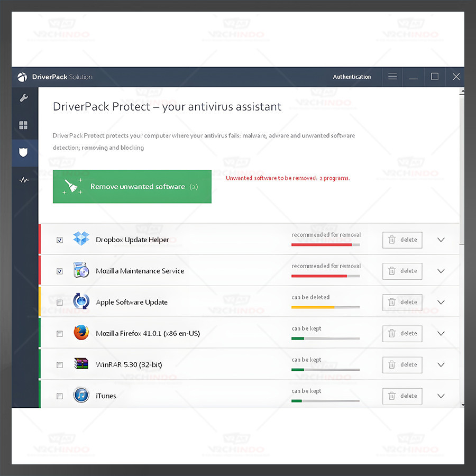The width and height of the screenshot is (476, 476).
Task: Click the 'iTunes' name text
Action: point(106,396)
